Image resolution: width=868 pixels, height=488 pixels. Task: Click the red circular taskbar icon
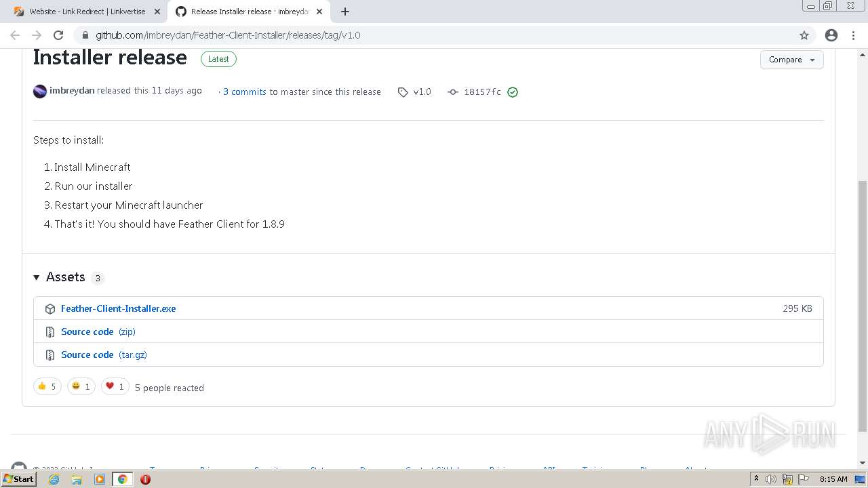point(145,479)
